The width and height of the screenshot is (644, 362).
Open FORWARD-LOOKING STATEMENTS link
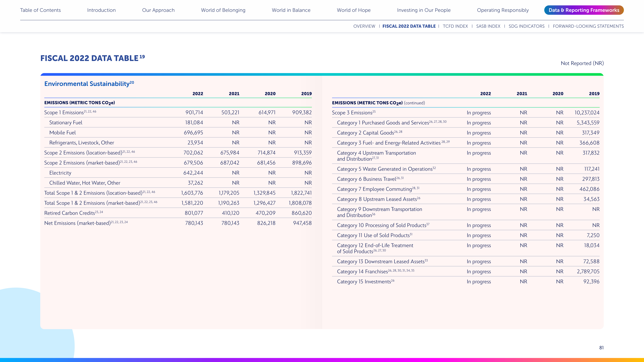pos(588,26)
